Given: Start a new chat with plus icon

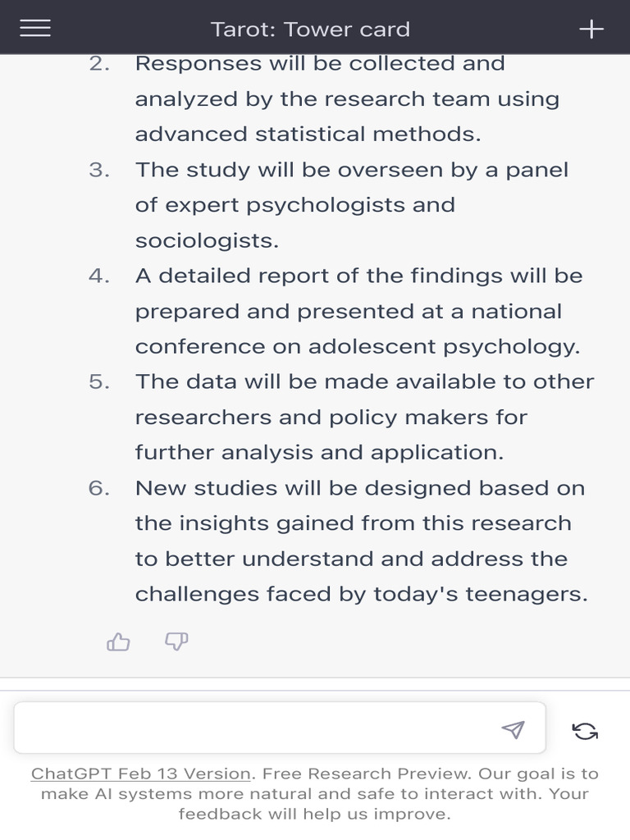Looking at the screenshot, I should point(591,29).
